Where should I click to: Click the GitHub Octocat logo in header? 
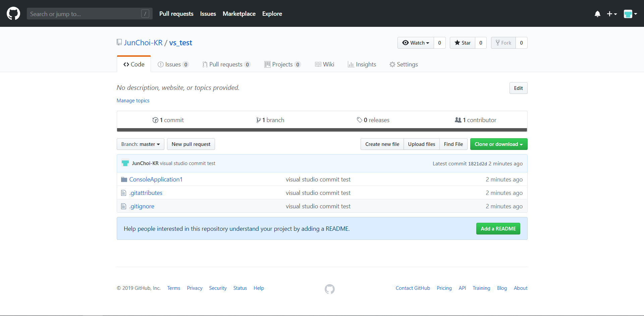click(13, 13)
